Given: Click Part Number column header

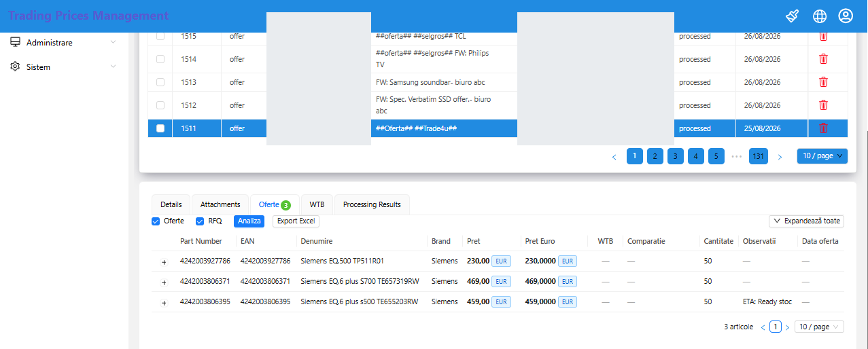Looking at the screenshot, I should pyautogui.click(x=201, y=241).
